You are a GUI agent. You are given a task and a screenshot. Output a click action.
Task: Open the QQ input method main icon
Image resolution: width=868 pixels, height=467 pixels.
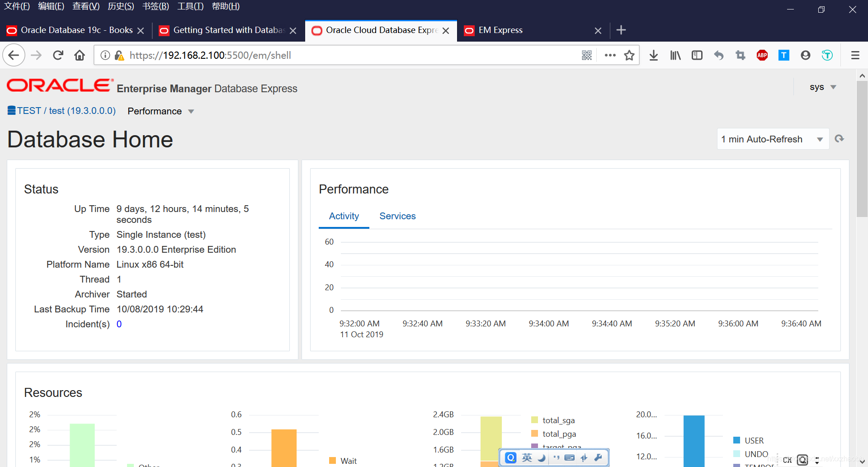[511, 458]
